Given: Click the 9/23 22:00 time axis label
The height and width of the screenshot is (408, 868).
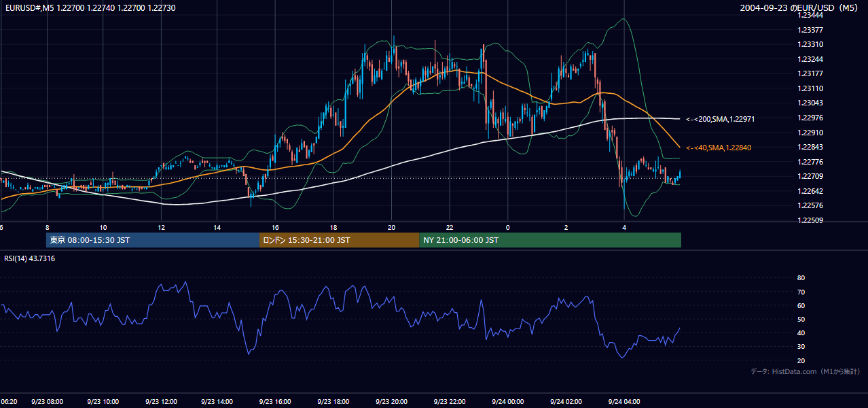Looking at the screenshot, I should coord(449,402).
